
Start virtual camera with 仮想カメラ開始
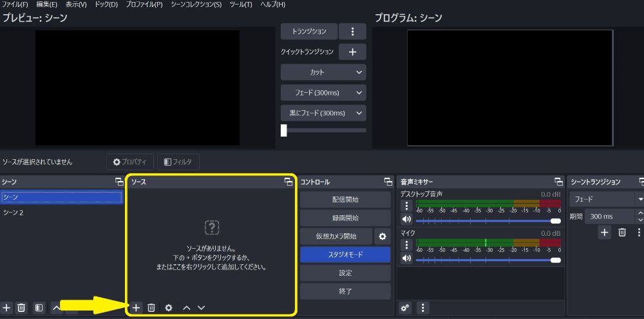(336, 237)
